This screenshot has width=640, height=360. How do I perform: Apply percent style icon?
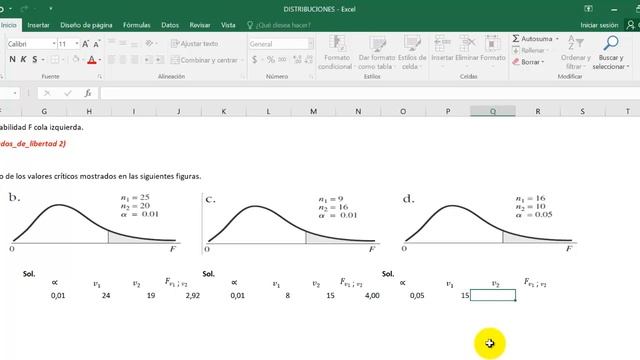tap(271, 60)
